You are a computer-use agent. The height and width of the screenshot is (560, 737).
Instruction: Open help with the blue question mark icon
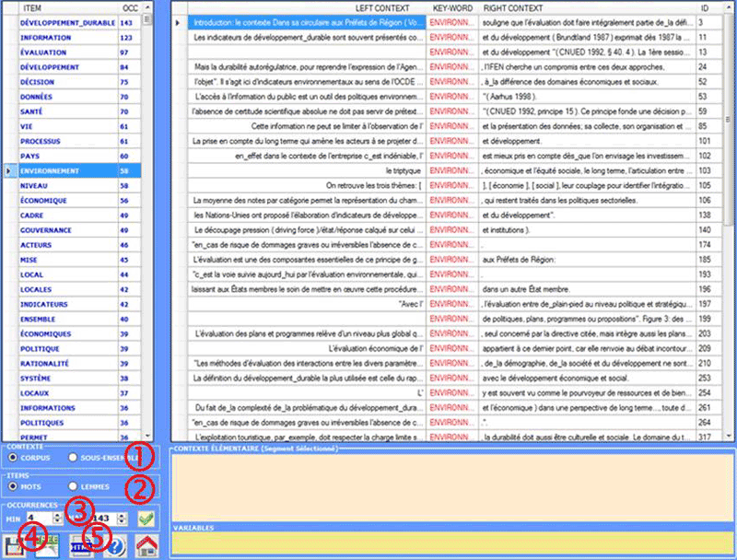[x=115, y=546]
